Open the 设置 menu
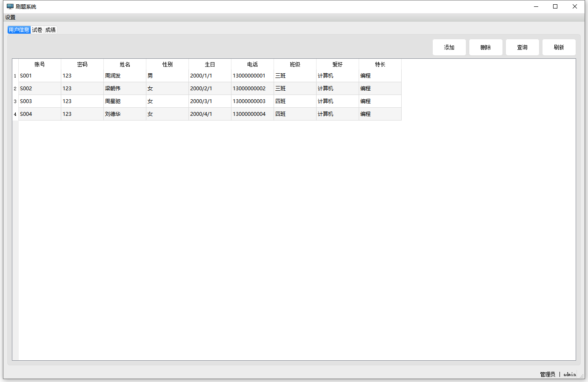Viewport: 588px width, 382px height. [10, 17]
